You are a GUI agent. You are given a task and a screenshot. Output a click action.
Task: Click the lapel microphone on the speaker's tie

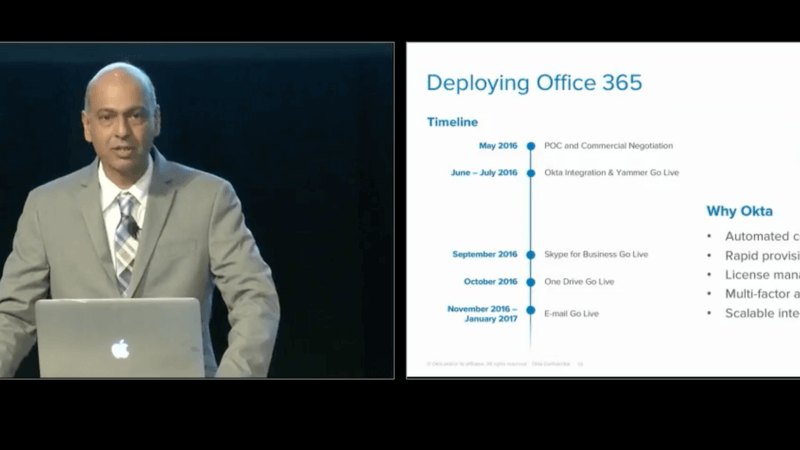132,229
